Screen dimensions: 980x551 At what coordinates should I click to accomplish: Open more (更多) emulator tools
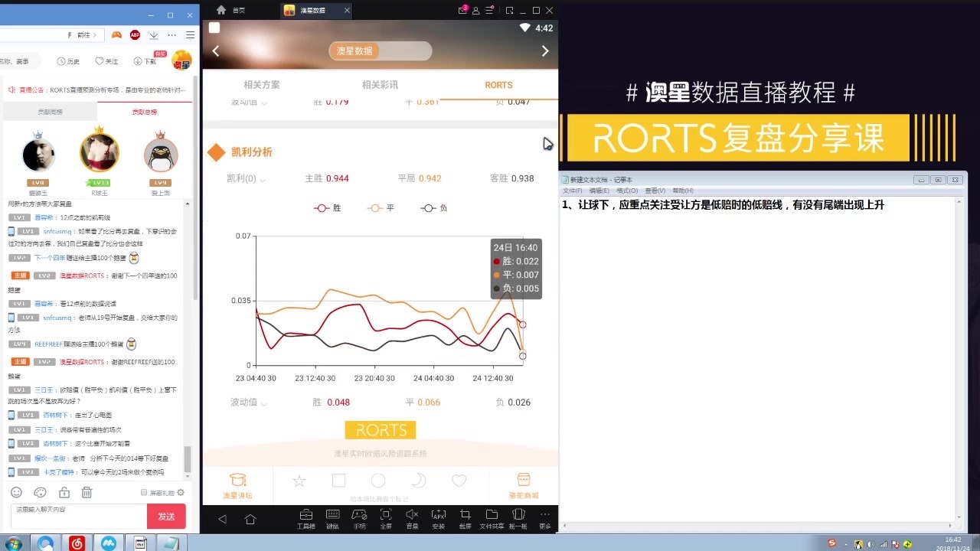point(545,519)
